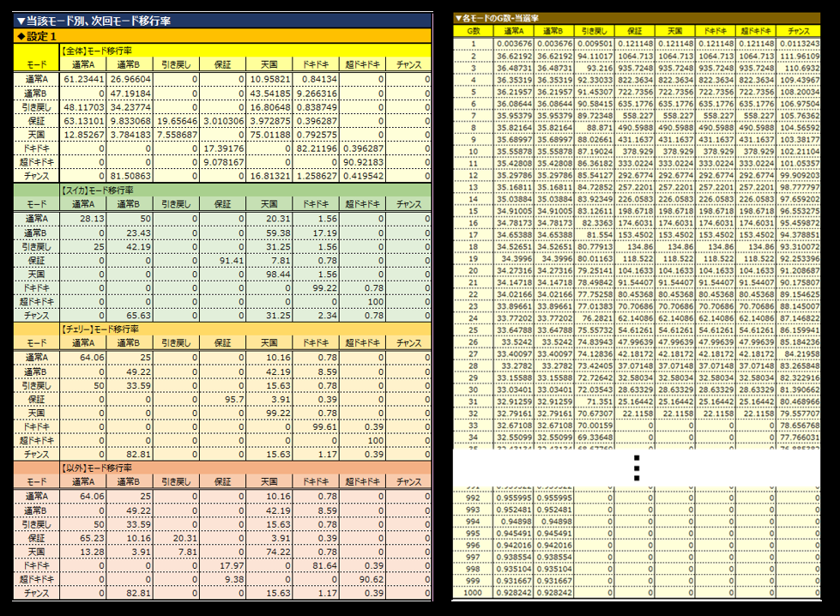Click the value 48.11703
840x616 pixels.
[83, 107]
